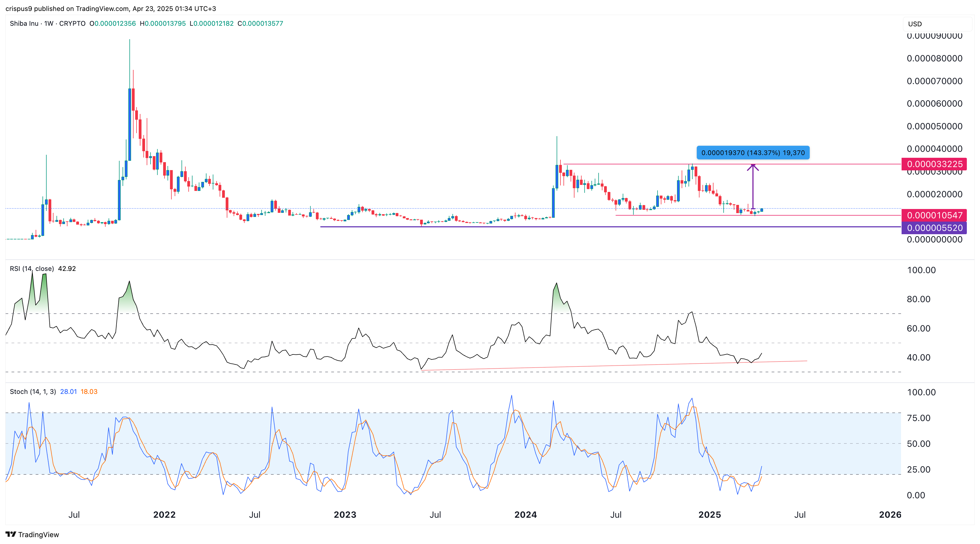The image size is (980, 544).
Task: Select the purple 0.000005520 price label
Action: [934, 228]
